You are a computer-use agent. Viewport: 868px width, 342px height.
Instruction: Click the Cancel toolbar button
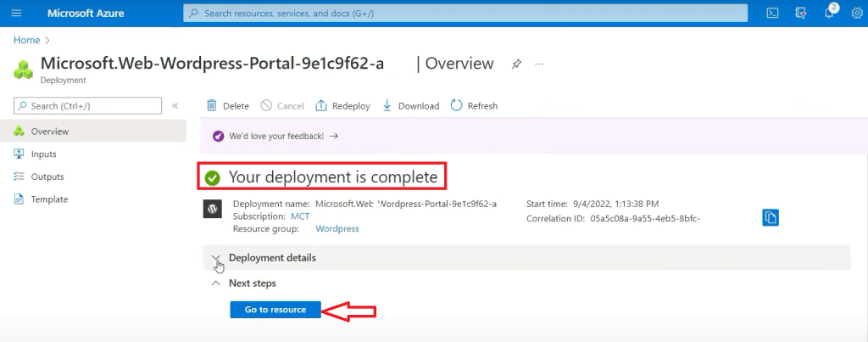coord(282,106)
